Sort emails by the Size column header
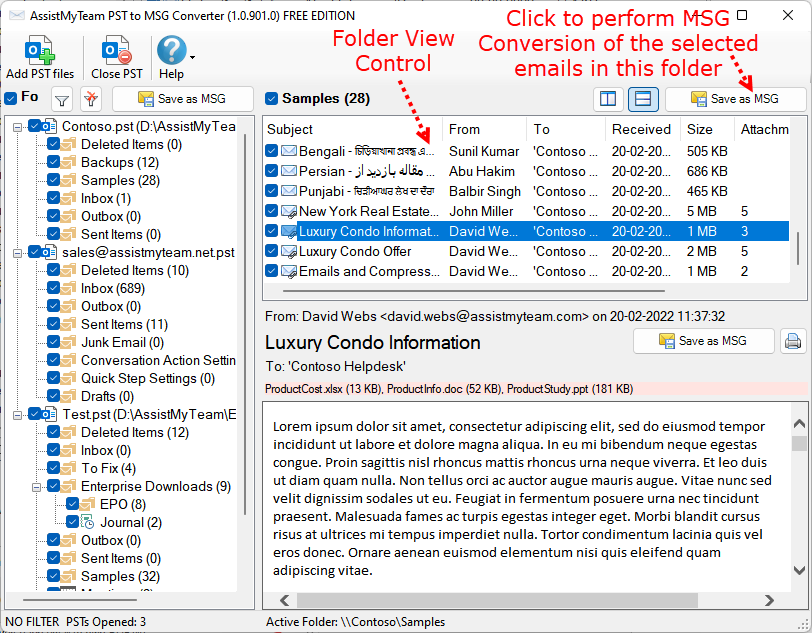The height and width of the screenshot is (633, 812). 700,129
